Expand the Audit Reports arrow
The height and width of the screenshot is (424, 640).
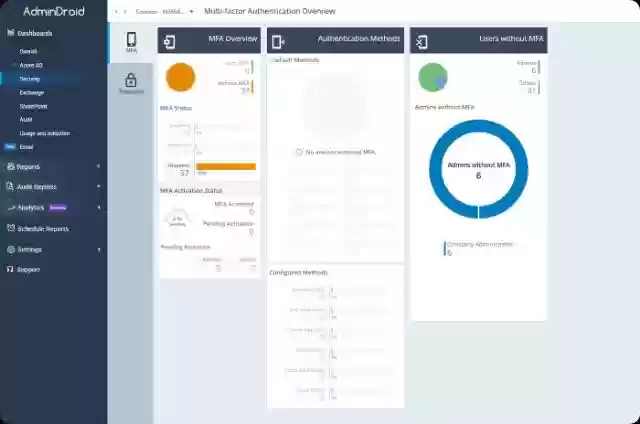(x=98, y=186)
